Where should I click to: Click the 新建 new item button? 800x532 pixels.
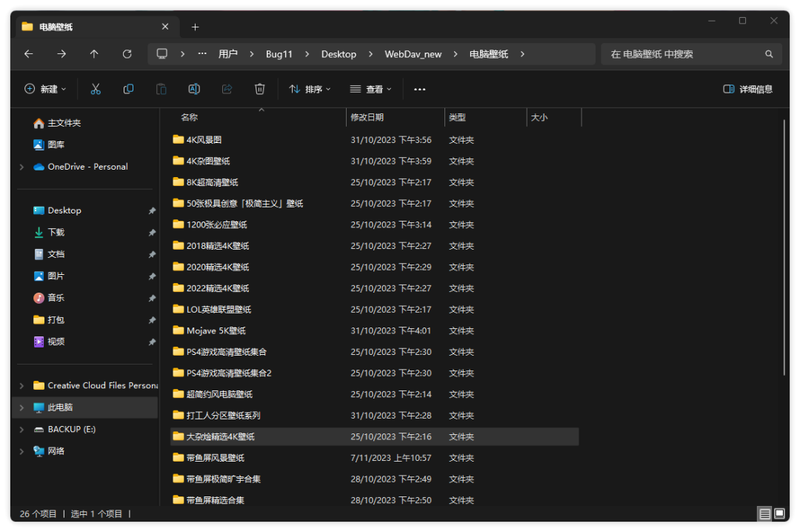[45, 89]
